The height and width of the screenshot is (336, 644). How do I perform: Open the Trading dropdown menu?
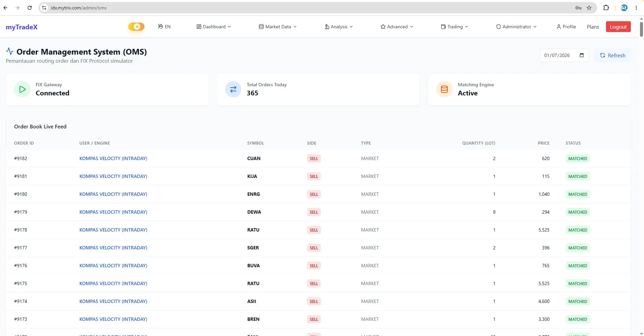click(454, 27)
